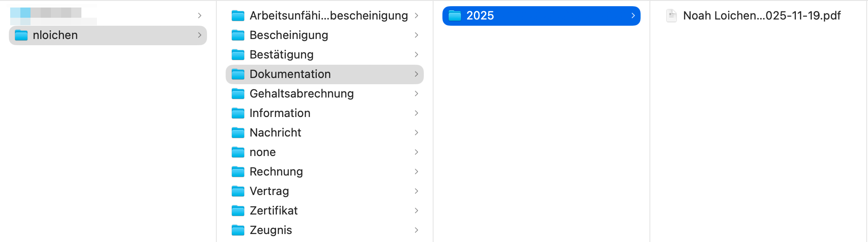This screenshot has width=868, height=242.
Task: Click the Gehaltsabrechnung folder icon
Action: coord(238,94)
